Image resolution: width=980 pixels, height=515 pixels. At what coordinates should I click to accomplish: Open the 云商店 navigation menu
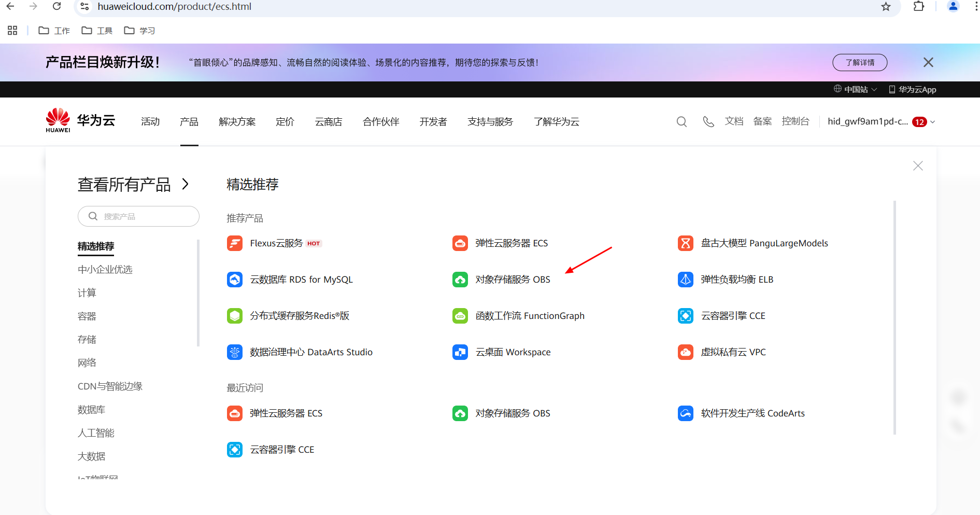329,122
